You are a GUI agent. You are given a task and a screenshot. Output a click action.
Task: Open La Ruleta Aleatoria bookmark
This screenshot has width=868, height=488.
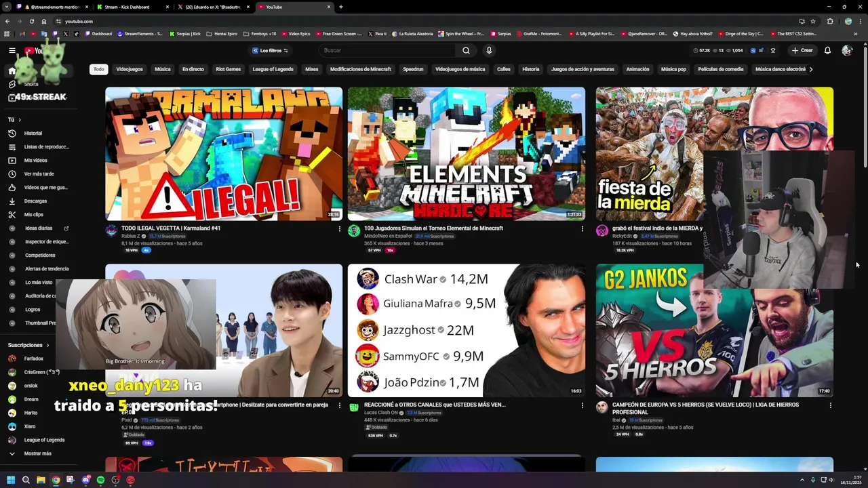point(411,33)
